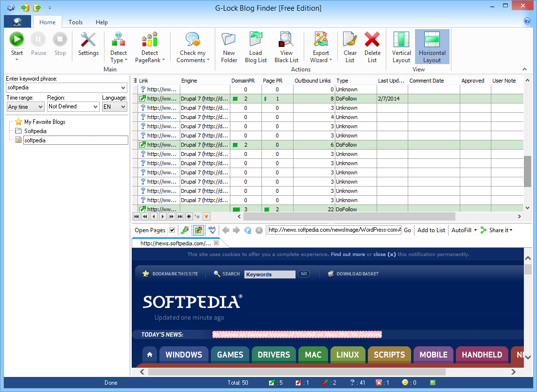Select Horizontal Layout view
The height and width of the screenshot is (392, 537).
[432, 47]
